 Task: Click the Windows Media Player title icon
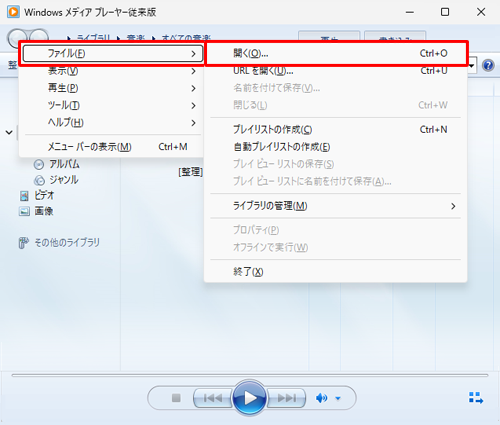point(13,12)
